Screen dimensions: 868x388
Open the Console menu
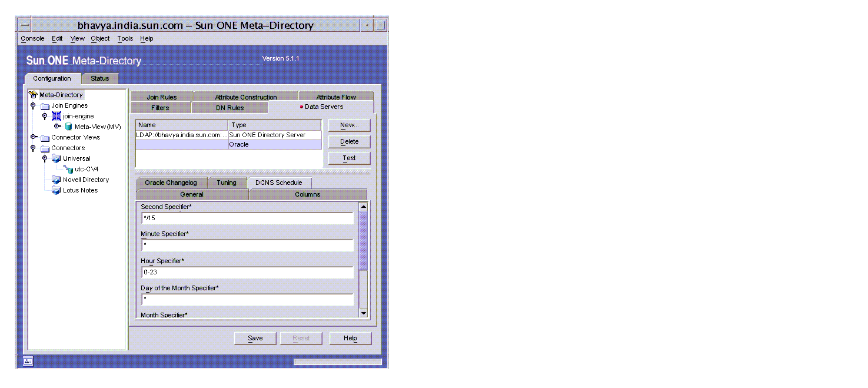tap(32, 39)
